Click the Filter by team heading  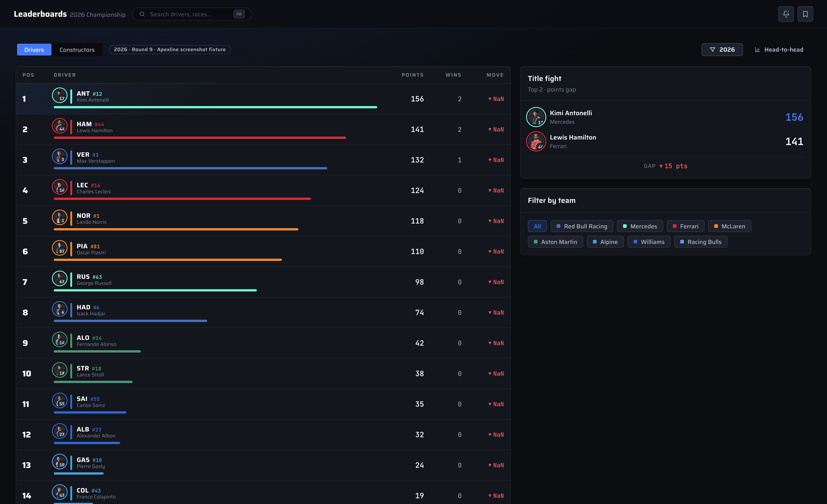551,201
